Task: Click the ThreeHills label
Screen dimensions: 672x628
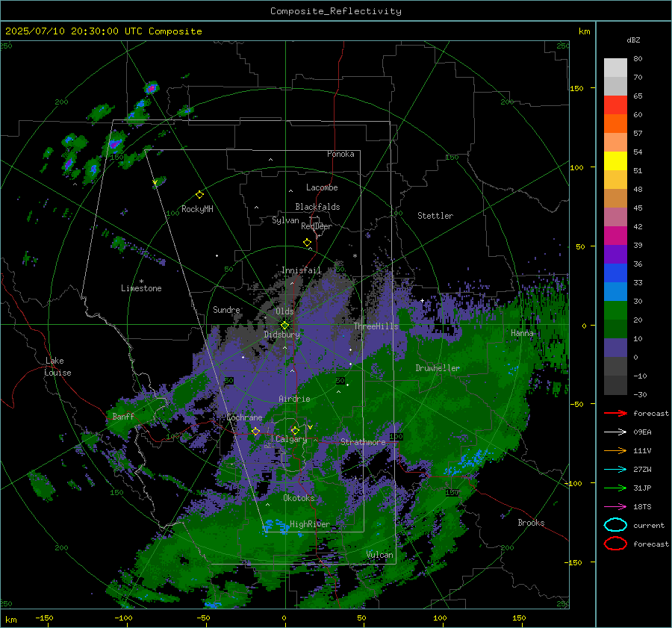Action: [376, 326]
